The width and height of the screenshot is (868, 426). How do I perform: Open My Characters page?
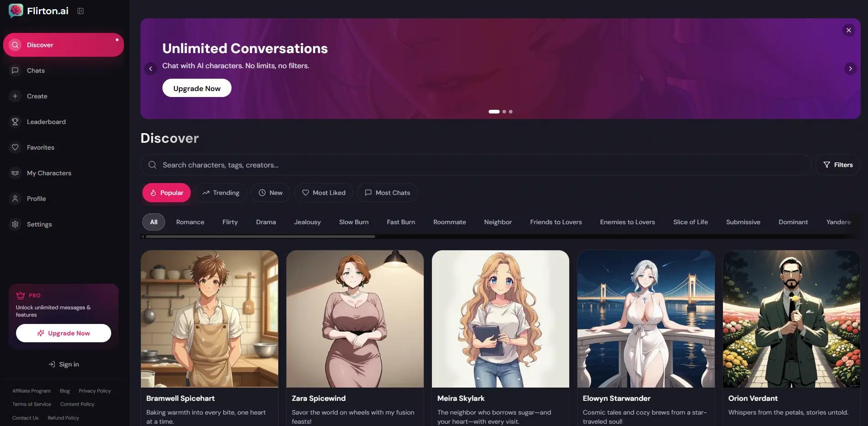64,173
